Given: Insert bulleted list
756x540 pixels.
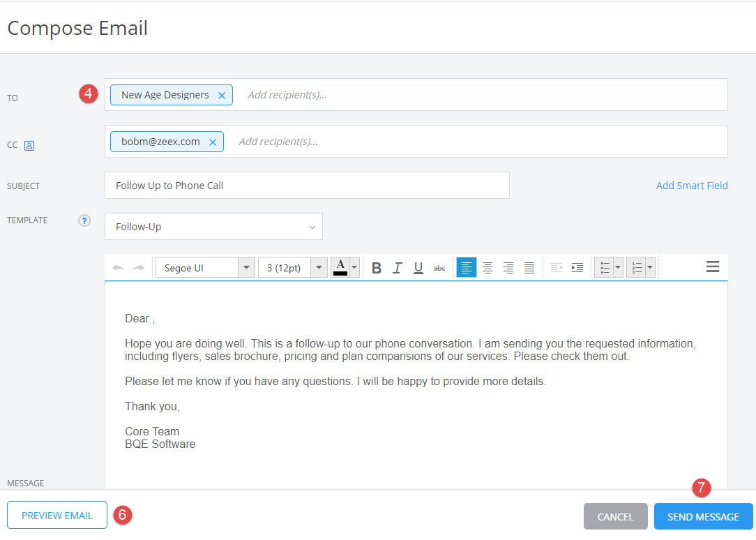Looking at the screenshot, I should 604,268.
